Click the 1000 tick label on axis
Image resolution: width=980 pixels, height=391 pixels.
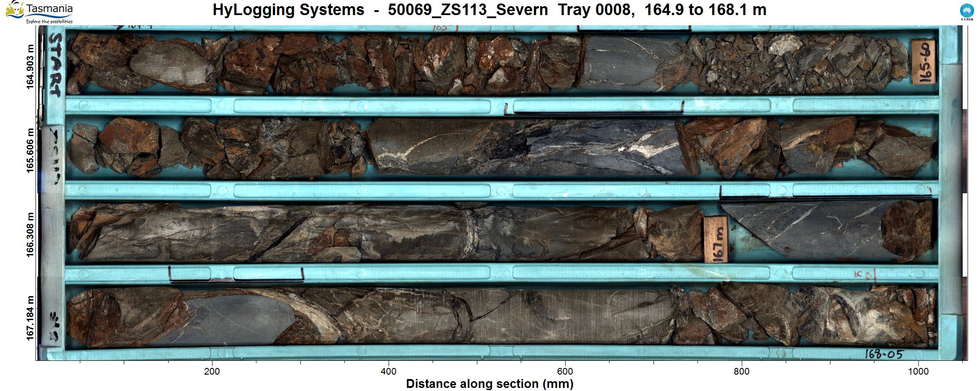[x=918, y=371]
